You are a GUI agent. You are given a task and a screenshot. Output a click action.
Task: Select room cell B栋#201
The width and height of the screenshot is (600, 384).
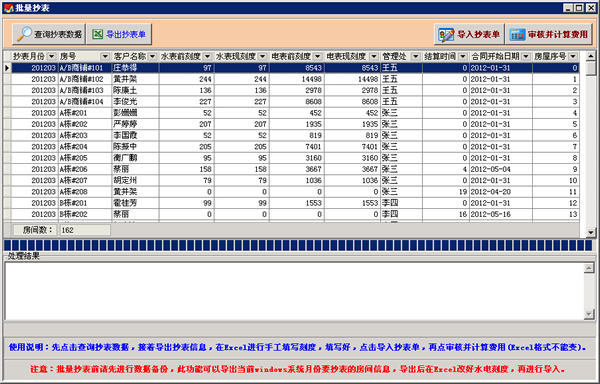tap(85, 203)
